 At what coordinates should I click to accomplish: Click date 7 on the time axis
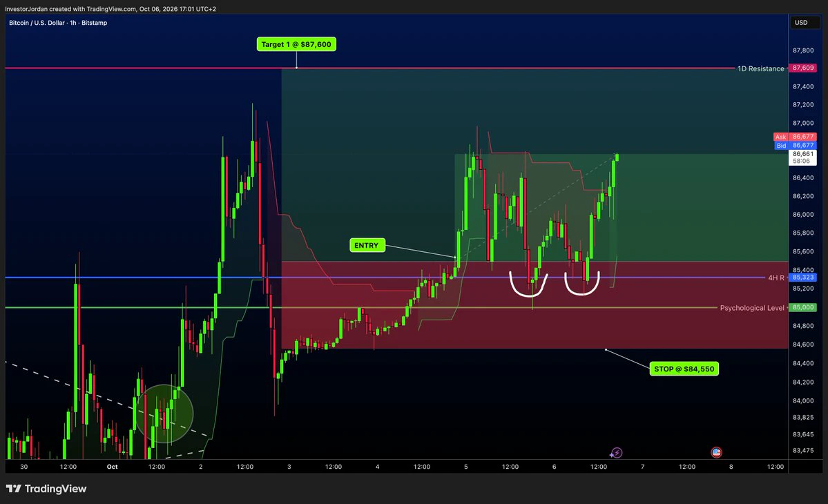643,467
